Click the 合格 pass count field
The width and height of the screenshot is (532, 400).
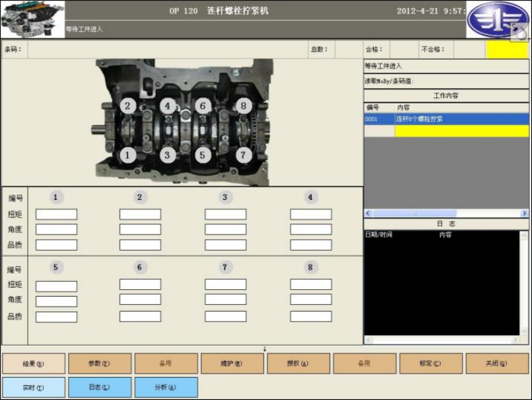click(404, 49)
